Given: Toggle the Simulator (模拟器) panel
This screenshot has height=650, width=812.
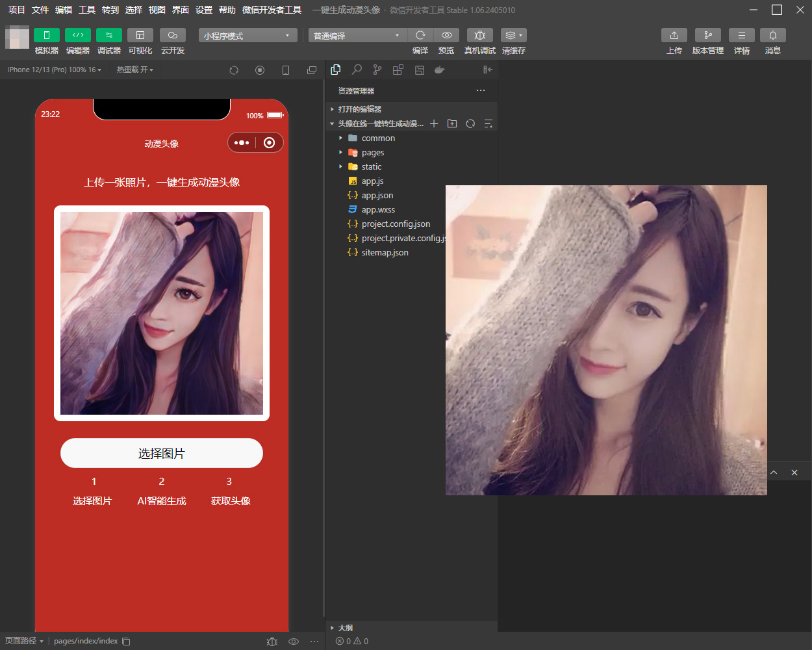Looking at the screenshot, I should tap(47, 35).
